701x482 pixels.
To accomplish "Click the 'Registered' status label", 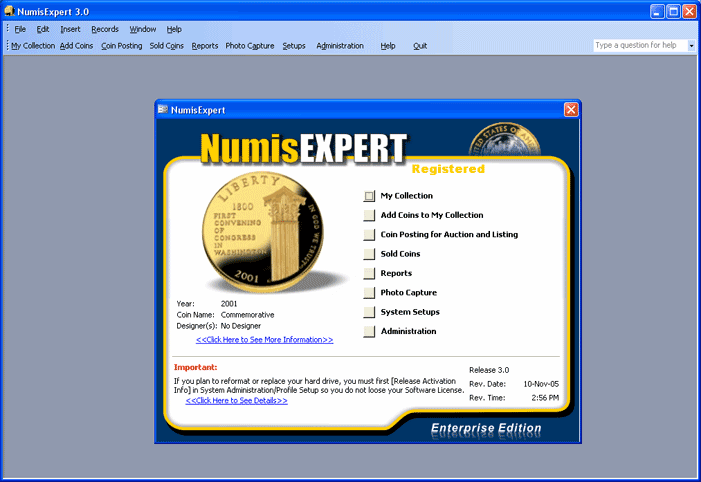I will click(x=448, y=169).
